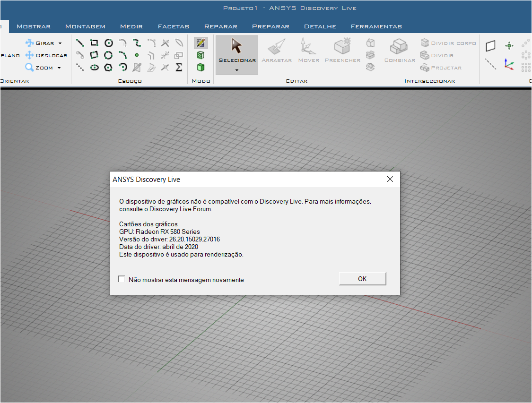Activate the Girar orient tool
532x403 pixels.
(x=40, y=43)
